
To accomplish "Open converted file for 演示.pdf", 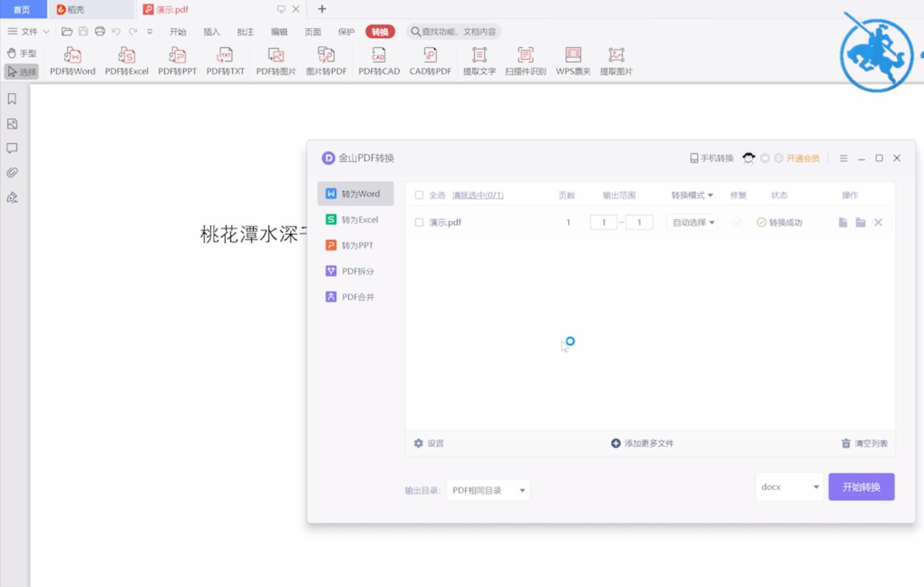I will point(843,222).
